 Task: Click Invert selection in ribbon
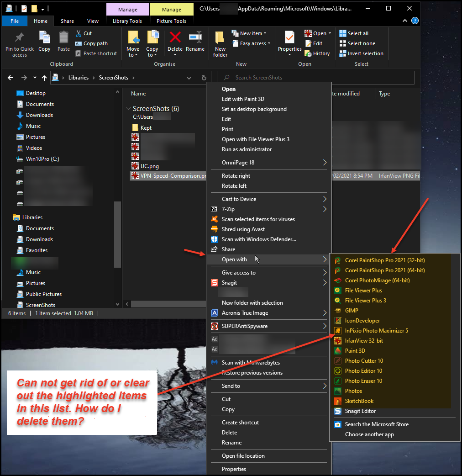pyautogui.click(x=361, y=53)
